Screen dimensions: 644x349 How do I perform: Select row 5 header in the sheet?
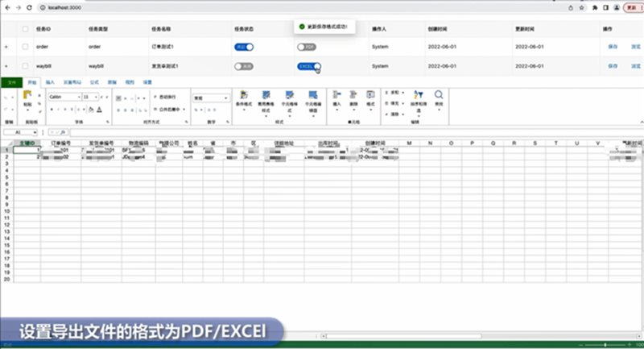(6, 177)
